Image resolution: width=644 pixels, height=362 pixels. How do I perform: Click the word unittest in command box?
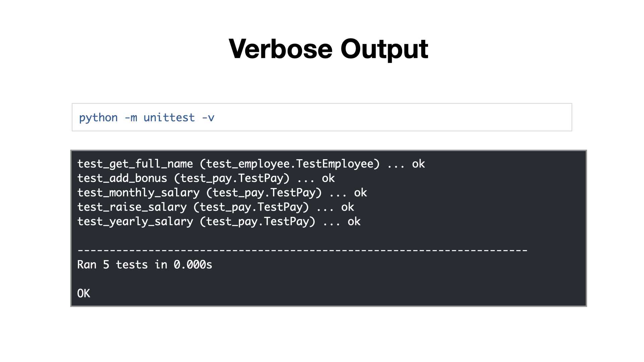pos(169,118)
